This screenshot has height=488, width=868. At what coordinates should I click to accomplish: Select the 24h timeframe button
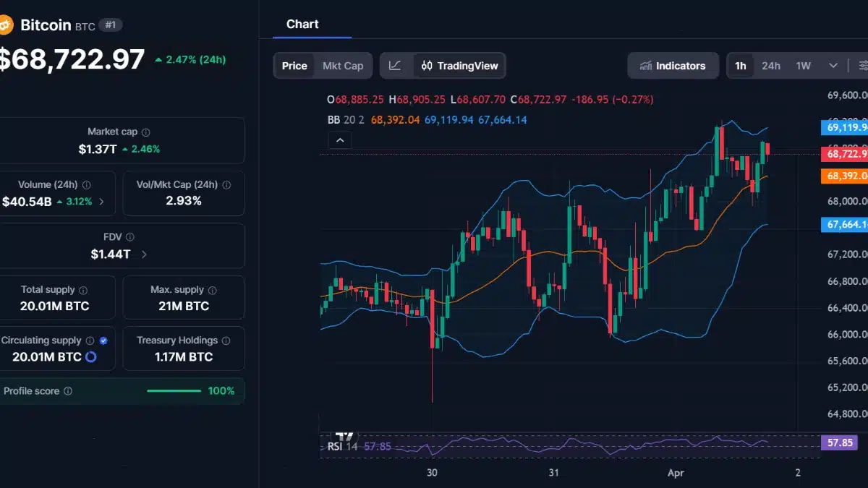tap(771, 65)
